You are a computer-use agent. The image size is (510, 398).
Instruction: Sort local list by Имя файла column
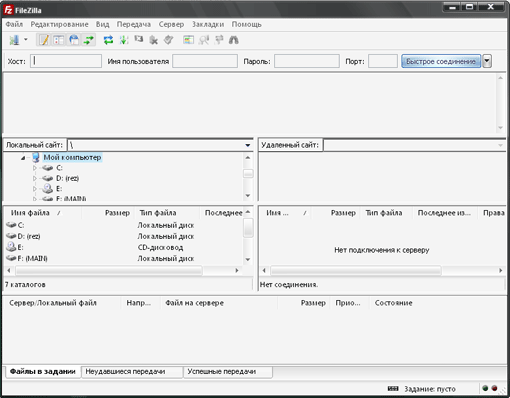42,213
